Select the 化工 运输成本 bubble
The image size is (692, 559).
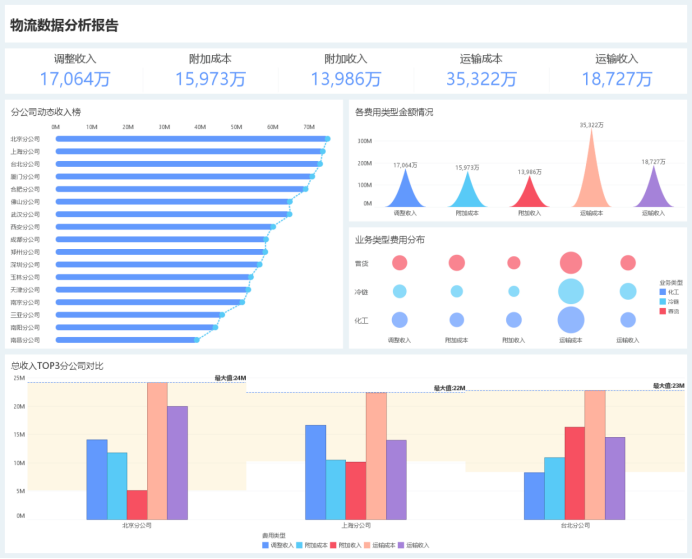[570, 320]
